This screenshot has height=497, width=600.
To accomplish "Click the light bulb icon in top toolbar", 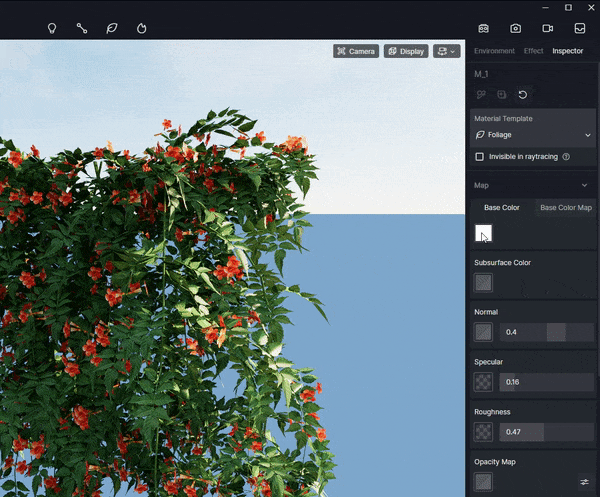I will click(52, 28).
